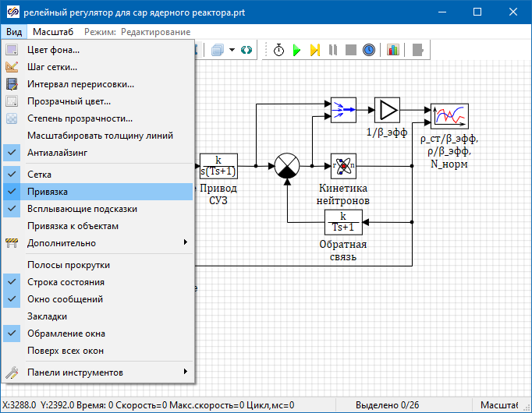This screenshot has height=413, width=532.
Task: Uncheck Строка состояния status bar option
Action: point(66,282)
